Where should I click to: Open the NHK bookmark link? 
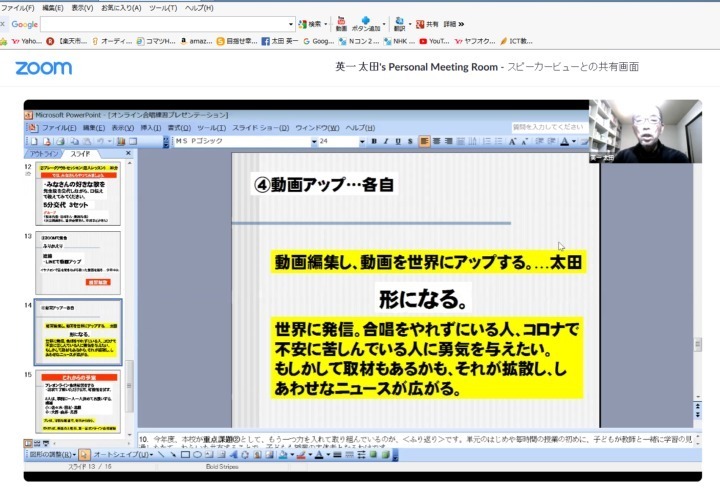[399, 41]
